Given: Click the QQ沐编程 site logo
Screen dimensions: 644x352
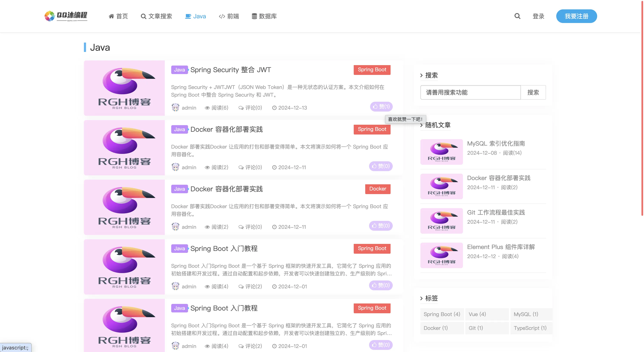Looking at the screenshot, I should coord(66,16).
